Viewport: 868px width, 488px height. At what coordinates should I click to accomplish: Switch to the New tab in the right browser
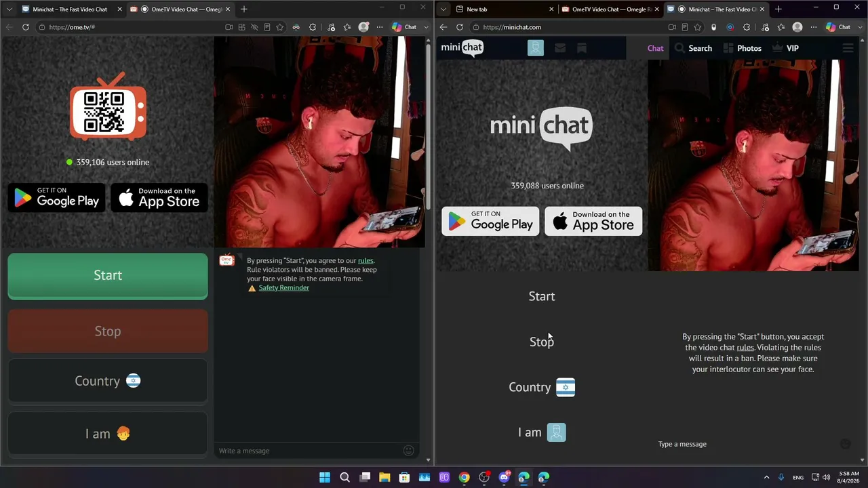(x=504, y=9)
